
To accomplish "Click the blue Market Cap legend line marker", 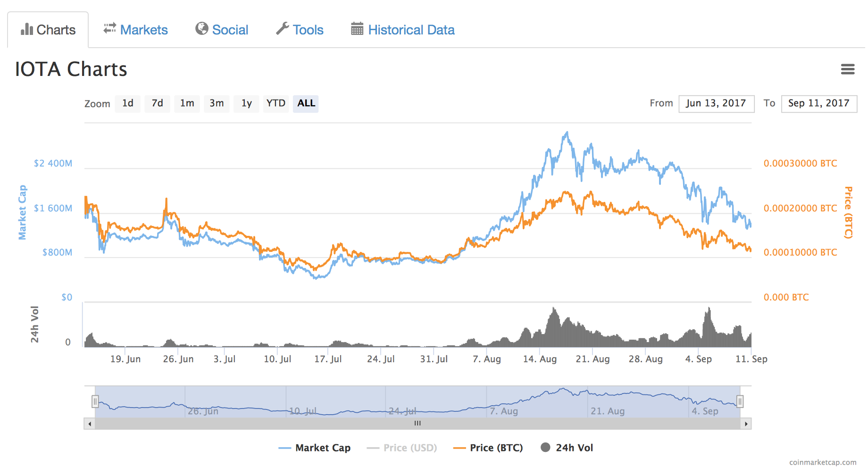I will click(285, 448).
